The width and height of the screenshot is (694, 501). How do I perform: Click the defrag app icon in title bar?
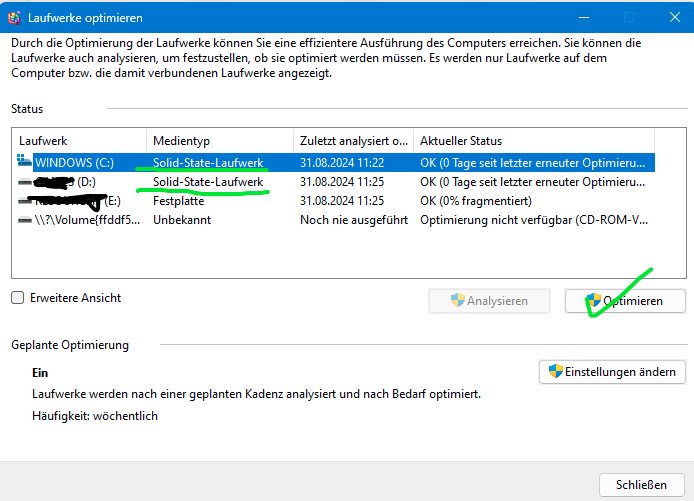(14, 18)
